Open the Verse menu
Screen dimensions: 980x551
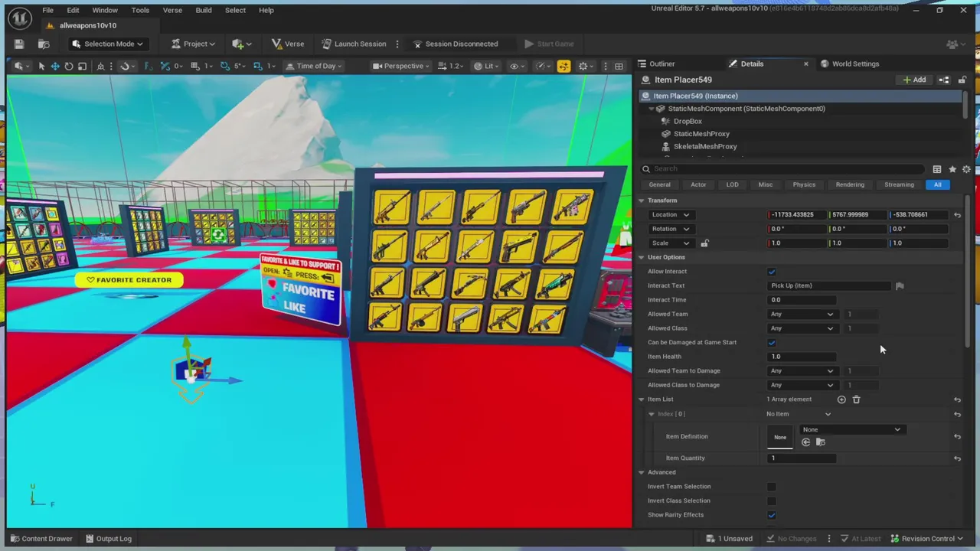coord(172,10)
